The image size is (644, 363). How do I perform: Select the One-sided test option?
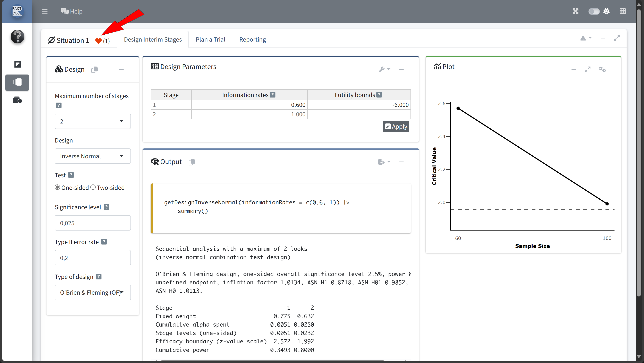58,187
